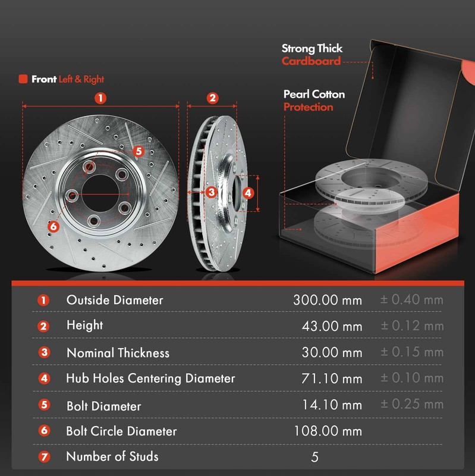Click the number 3 badge beside Nominal Thickness
475x476 pixels.
click(x=44, y=352)
